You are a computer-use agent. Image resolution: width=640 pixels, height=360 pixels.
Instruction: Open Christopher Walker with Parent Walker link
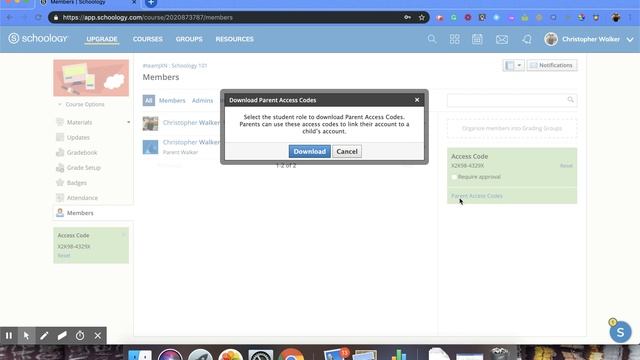(x=191, y=142)
